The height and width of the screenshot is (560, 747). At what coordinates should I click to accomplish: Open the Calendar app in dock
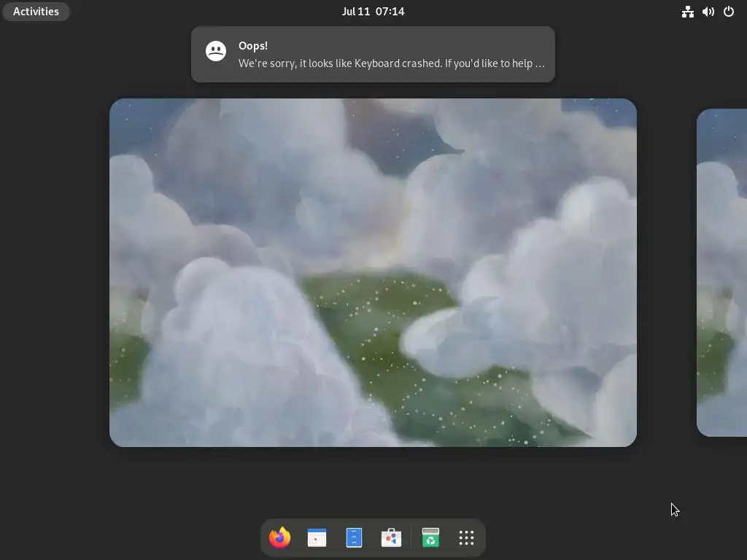(317, 537)
